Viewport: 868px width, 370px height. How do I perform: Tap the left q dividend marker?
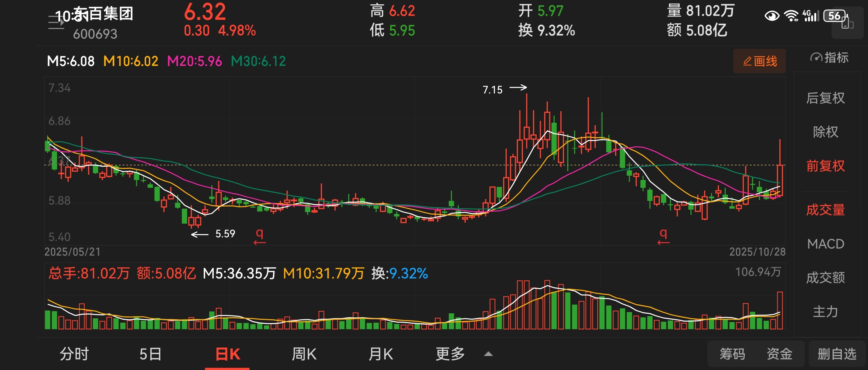(x=259, y=236)
